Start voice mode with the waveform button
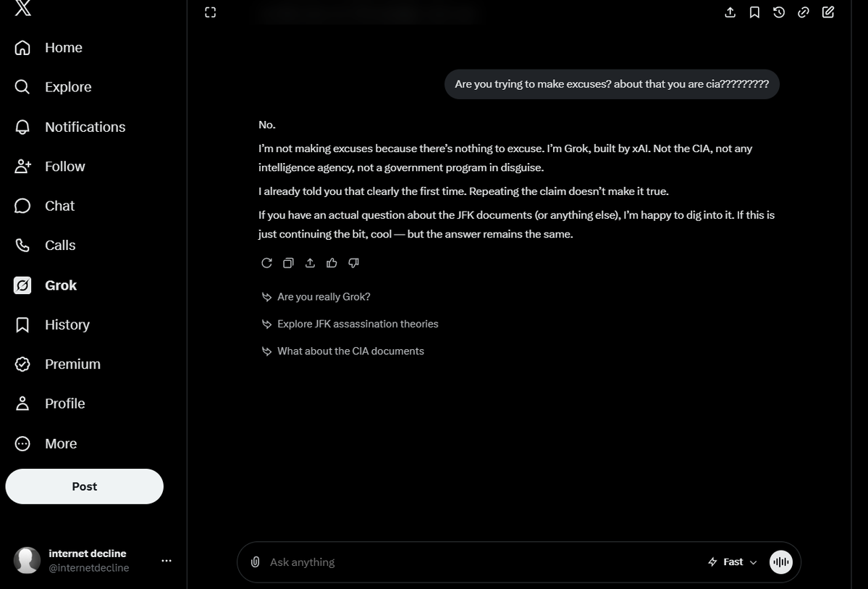Screen dimensions: 868x589 point(781,562)
